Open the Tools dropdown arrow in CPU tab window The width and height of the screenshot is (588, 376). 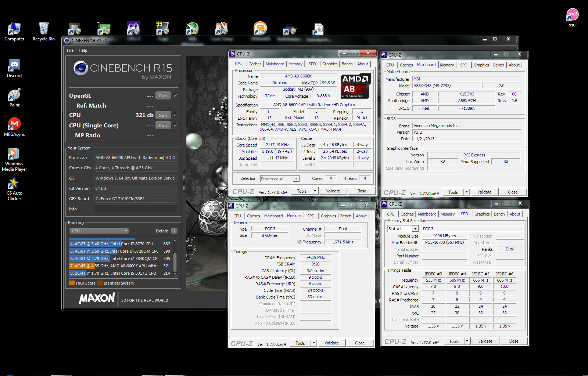315,191
